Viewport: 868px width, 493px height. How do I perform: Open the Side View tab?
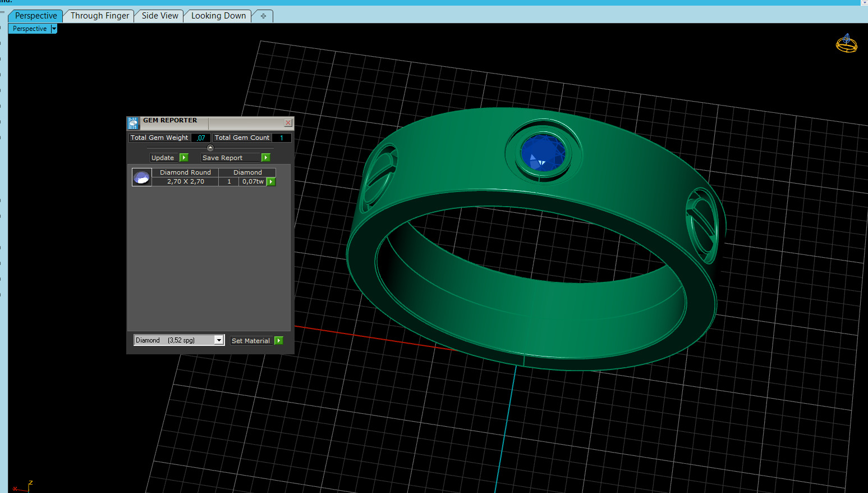(x=160, y=16)
